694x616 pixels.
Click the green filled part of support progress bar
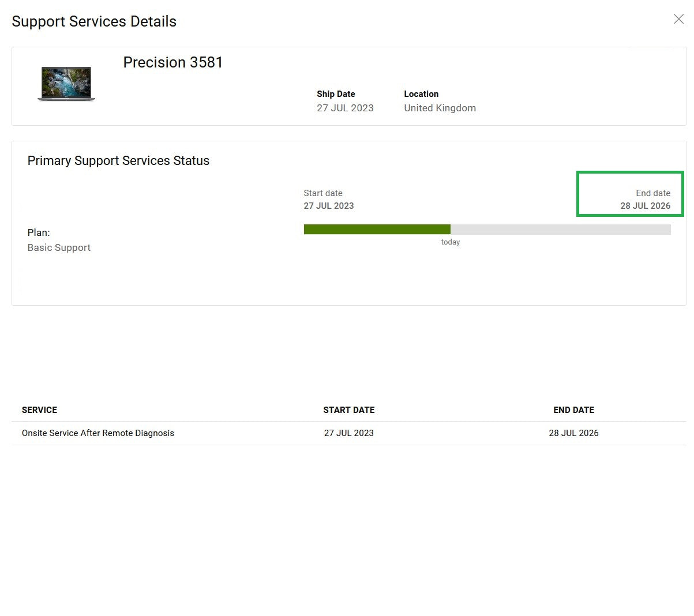click(377, 230)
